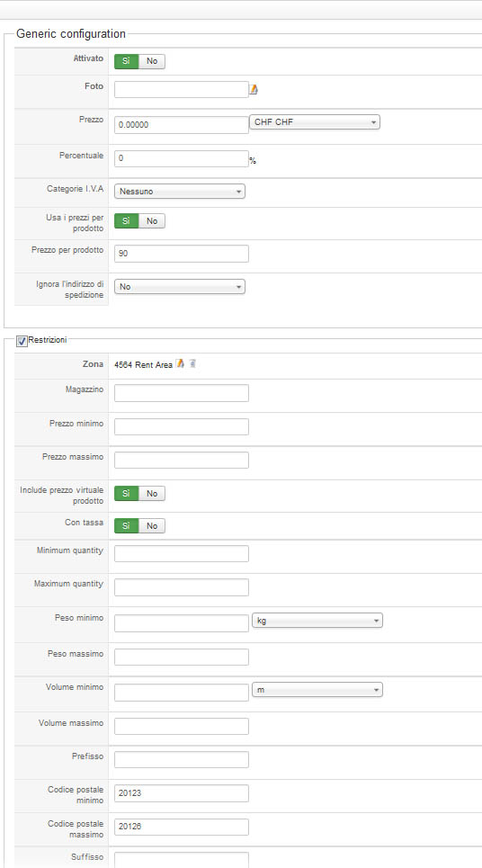The height and width of the screenshot is (868, 482).
Task: Click the Prezzo field showing 0.00000
Action: (182, 124)
